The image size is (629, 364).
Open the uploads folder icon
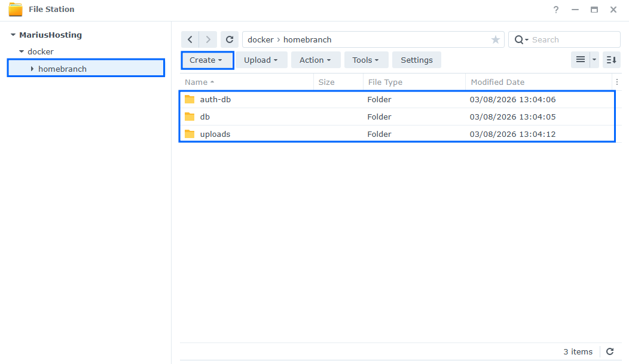click(x=190, y=134)
